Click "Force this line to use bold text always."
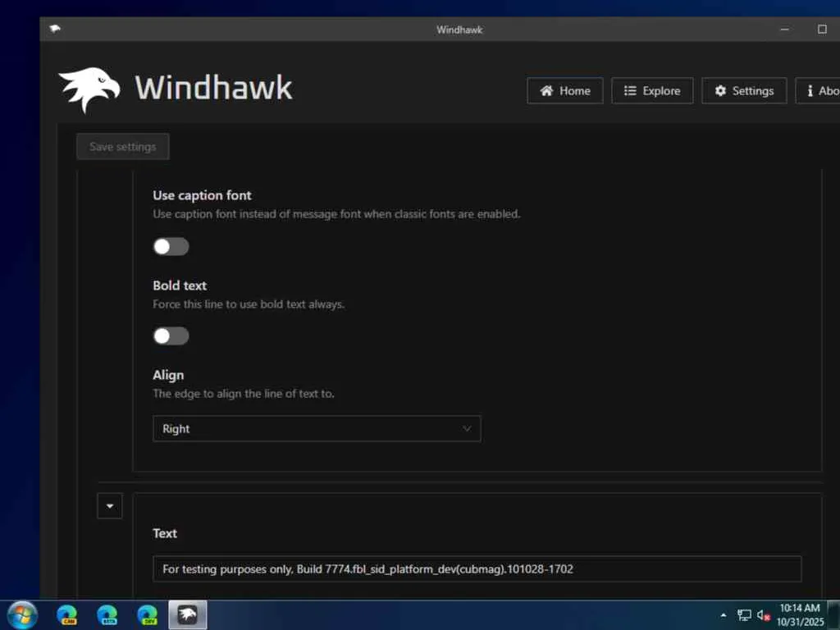Image resolution: width=840 pixels, height=630 pixels. 249,304
